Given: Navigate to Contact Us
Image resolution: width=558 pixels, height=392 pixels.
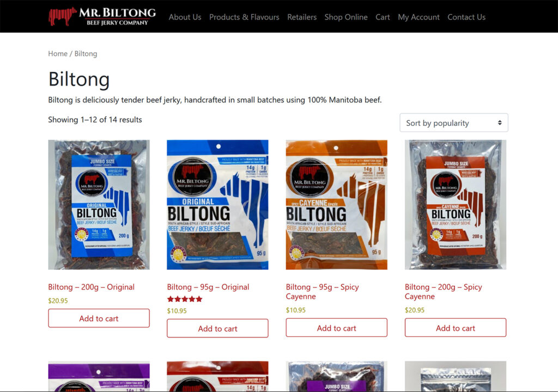Looking at the screenshot, I should [466, 17].
